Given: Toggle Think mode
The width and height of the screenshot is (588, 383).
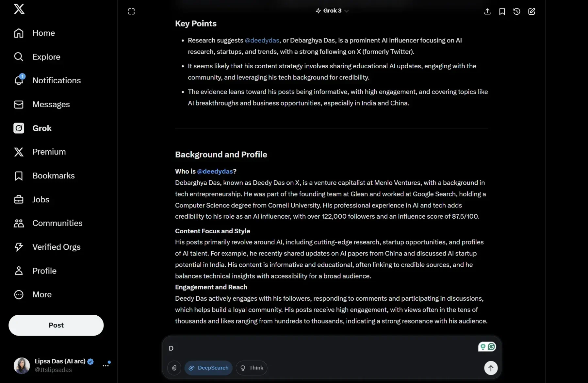Looking at the screenshot, I should [252, 368].
